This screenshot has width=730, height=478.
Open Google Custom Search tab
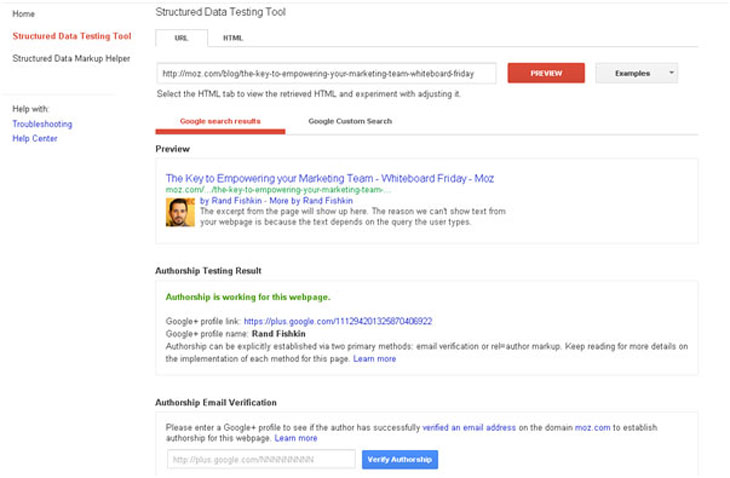pos(350,121)
